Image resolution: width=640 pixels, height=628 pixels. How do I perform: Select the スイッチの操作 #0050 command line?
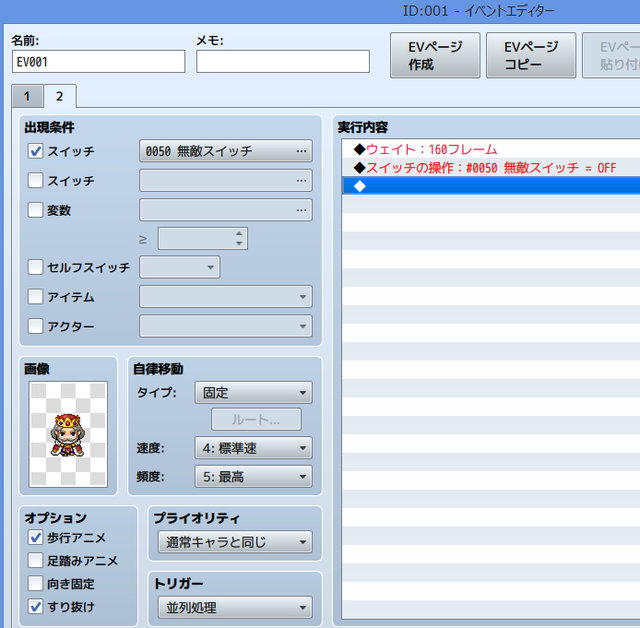pyautogui.click(x=491, y=168)
